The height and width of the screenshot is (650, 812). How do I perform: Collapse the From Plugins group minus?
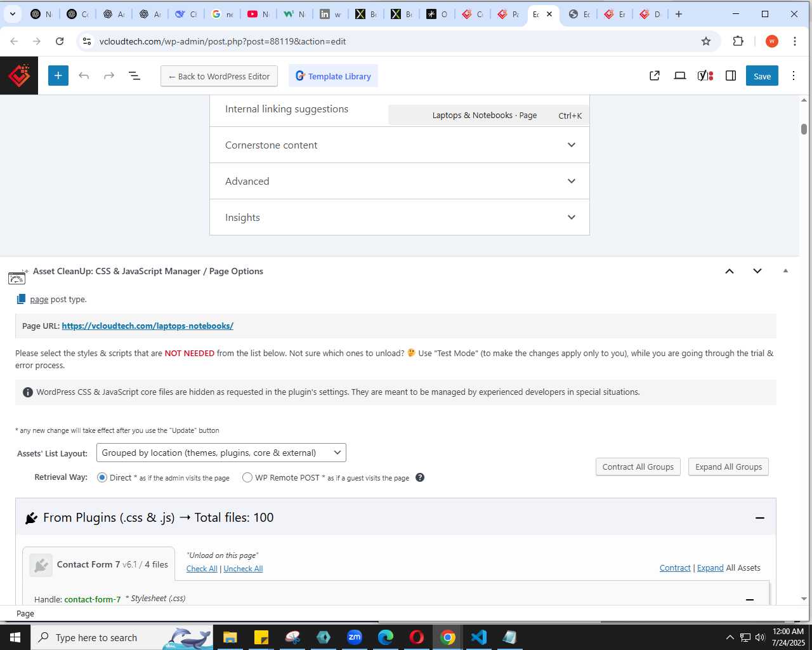click(x=760, y=518)
